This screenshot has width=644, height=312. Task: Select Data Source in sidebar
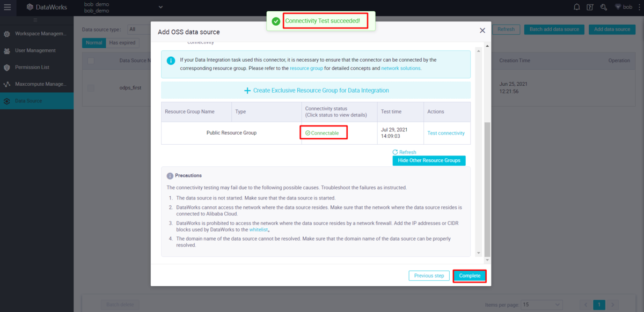[36, 101]
